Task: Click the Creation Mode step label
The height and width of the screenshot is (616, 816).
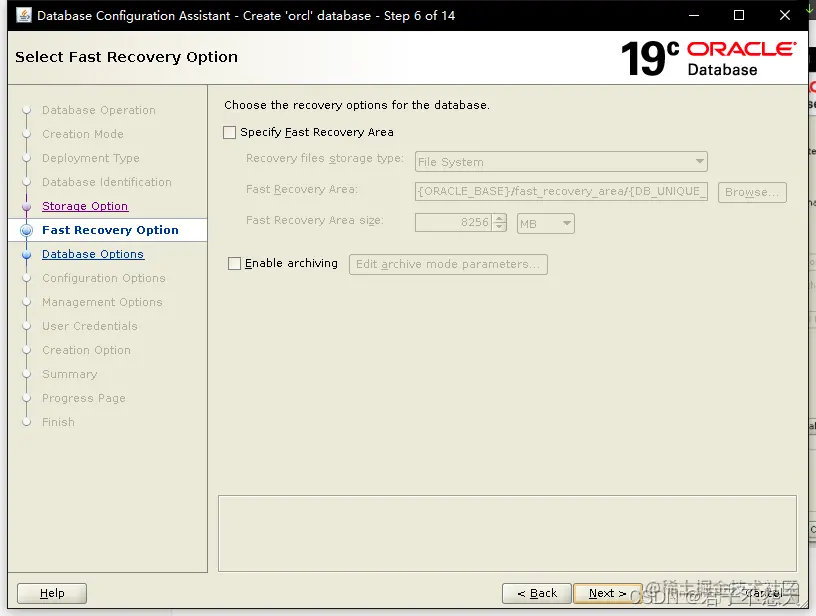Action: tap(83, 134)
